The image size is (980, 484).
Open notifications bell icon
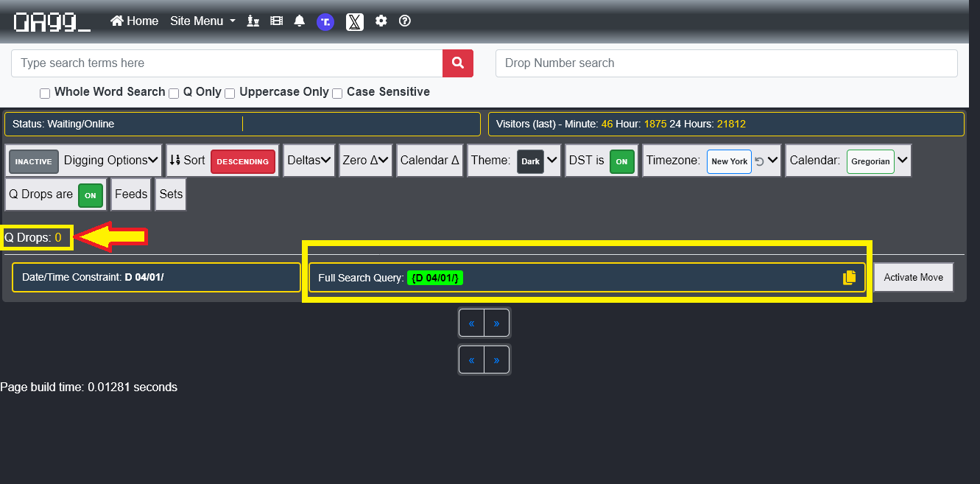299,21
